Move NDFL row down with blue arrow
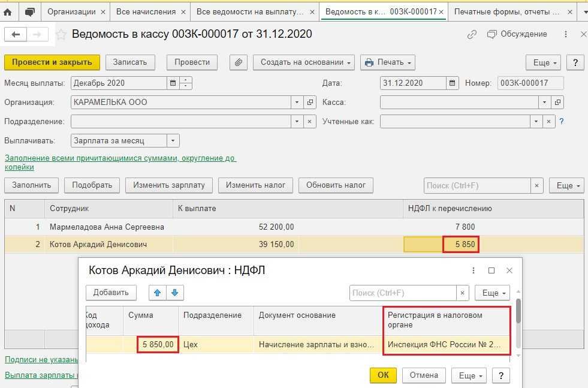The image size is (588, 388). coord(174,293)
